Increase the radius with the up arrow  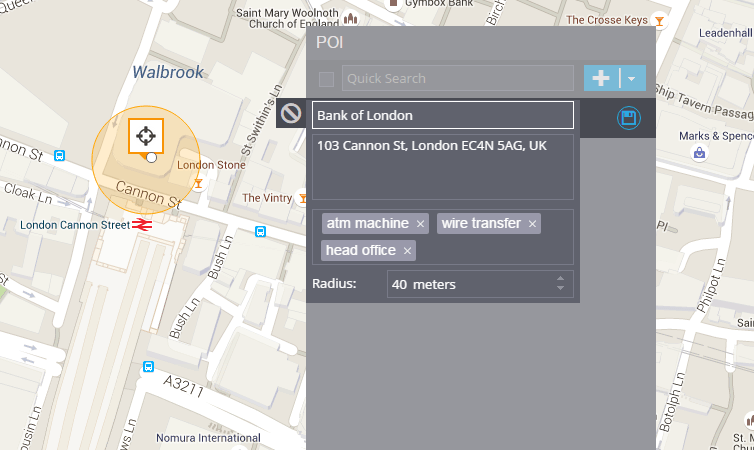560,279
